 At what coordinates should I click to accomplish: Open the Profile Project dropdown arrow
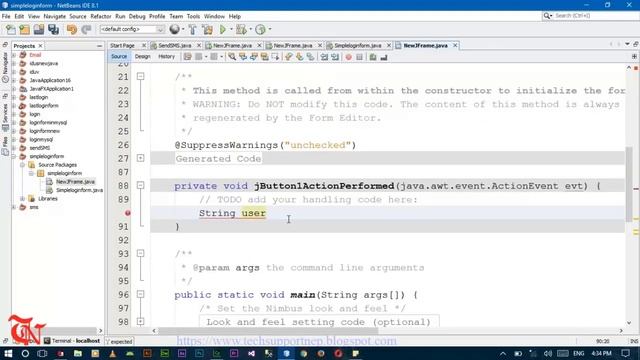(x=269, y=29)
